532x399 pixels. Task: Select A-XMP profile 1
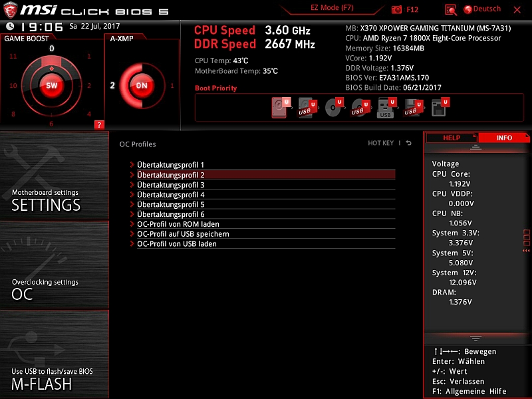172,86
